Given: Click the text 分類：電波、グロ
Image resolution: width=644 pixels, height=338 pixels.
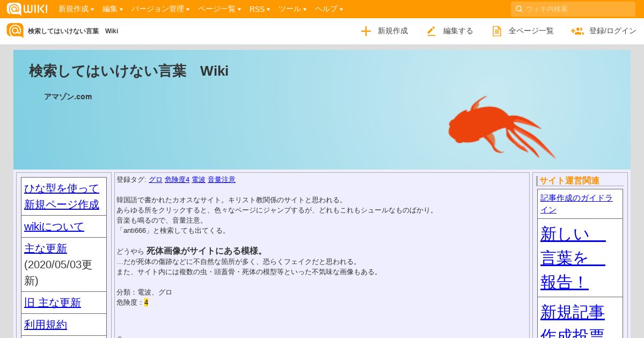Looking at the screenshot, I should click(144, 292).
